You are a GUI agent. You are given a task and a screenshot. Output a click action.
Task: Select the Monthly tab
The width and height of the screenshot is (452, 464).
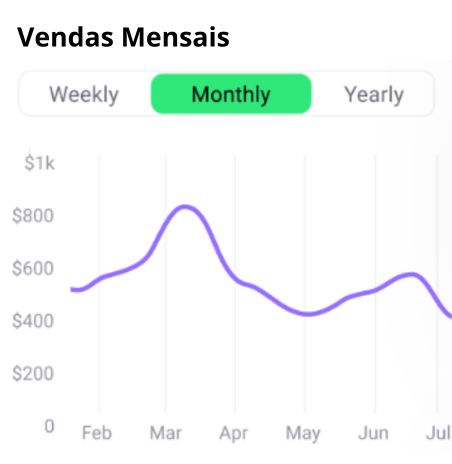point(231,94)
